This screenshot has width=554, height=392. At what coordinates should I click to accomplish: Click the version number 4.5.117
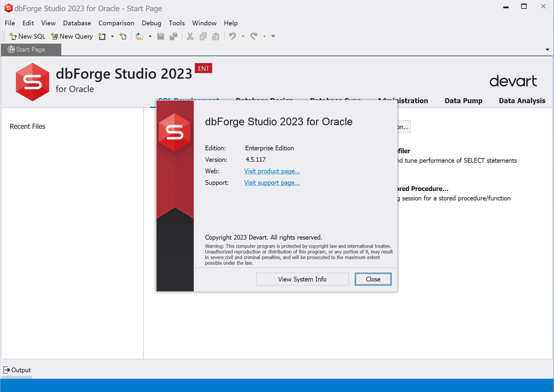tap(255, 160)
